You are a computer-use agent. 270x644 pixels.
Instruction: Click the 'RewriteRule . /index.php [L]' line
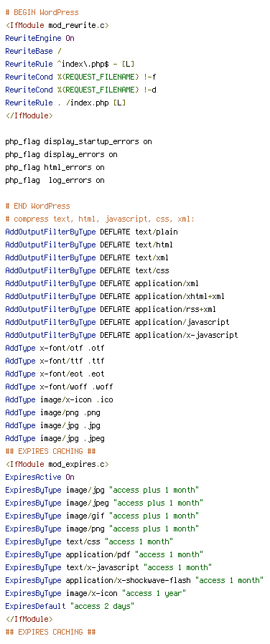66,103
